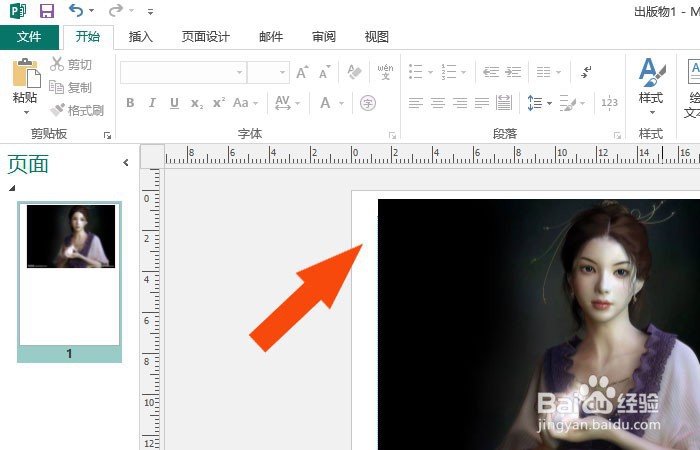The height and width of the screenshot is (450, 700).
Task: Toggle subscript formatting
Action: point(196,104)
